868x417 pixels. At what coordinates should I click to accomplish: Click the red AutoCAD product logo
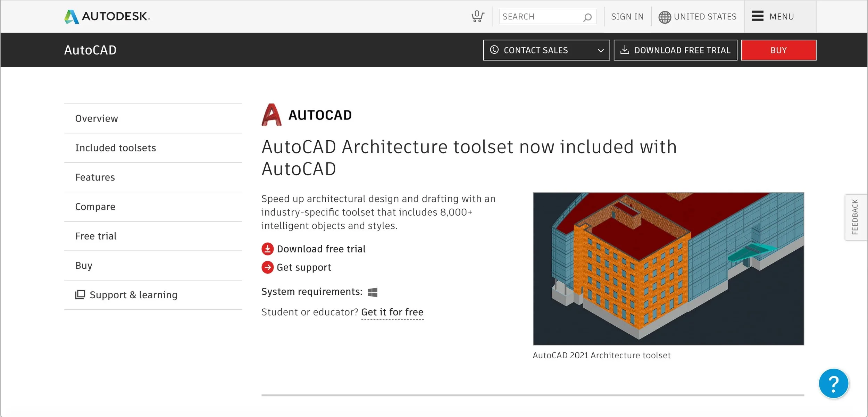(x=272, y=115)
